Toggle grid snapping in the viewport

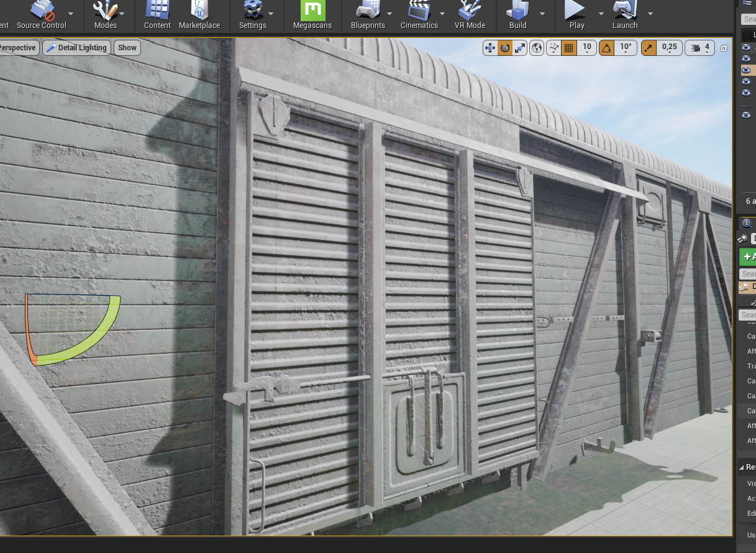[x=568, y=48]
